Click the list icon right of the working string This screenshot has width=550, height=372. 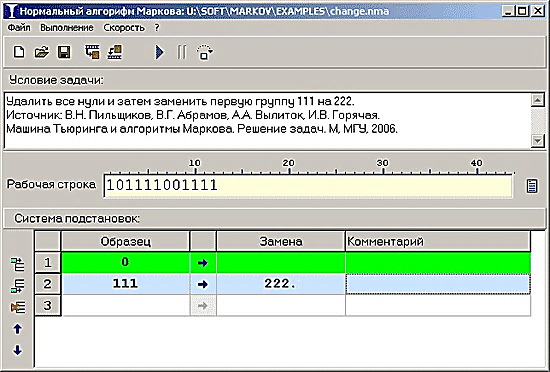pos(532,186)
